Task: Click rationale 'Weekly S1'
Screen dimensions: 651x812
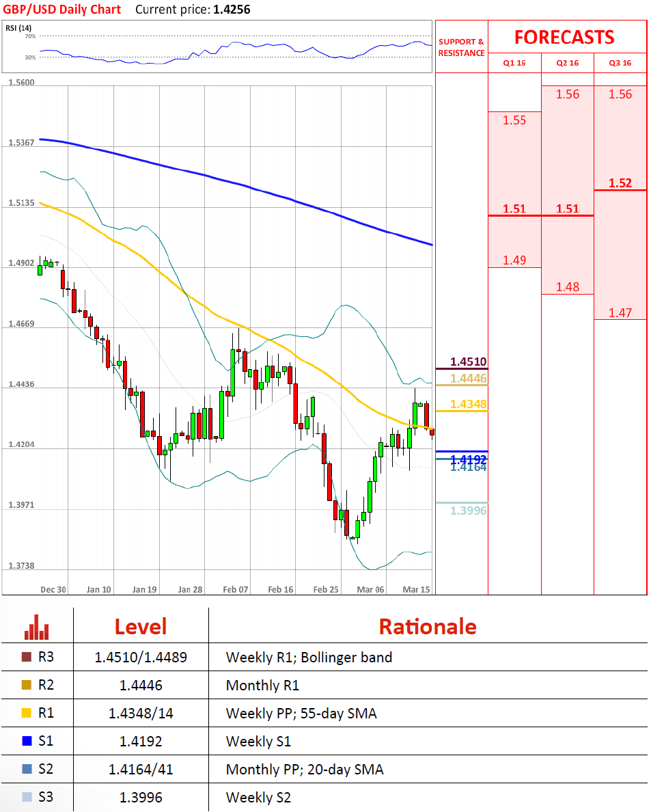Action: pos(258,741)
